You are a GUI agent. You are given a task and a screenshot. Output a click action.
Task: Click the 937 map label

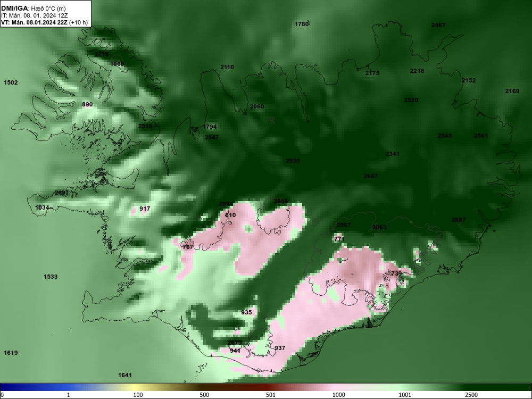pyautogui.click(x=280, y=348)
